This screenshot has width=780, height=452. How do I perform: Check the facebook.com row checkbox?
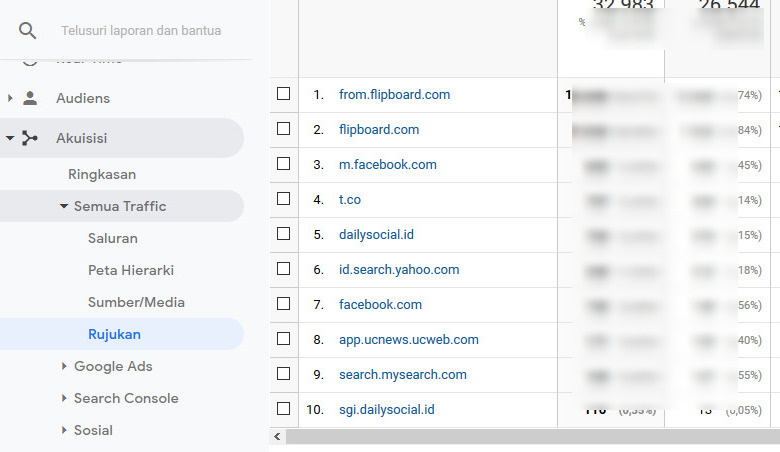click(x=284, y=303)
